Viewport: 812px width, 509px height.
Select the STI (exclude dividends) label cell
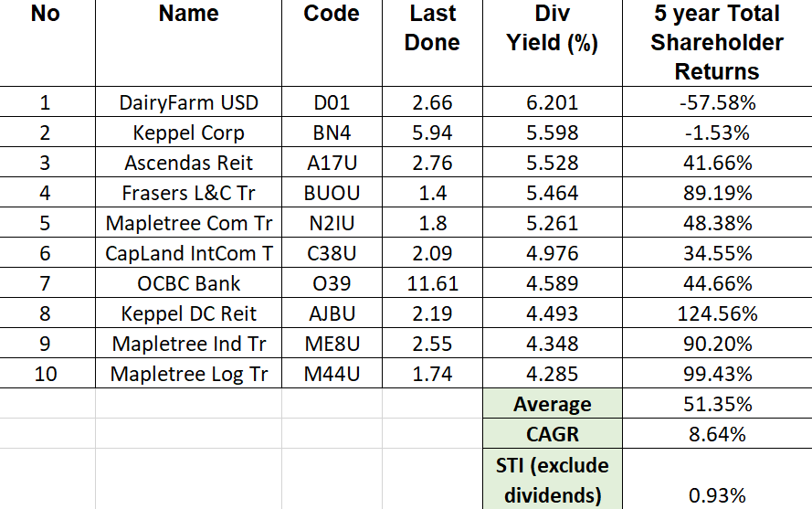[552, 480]
